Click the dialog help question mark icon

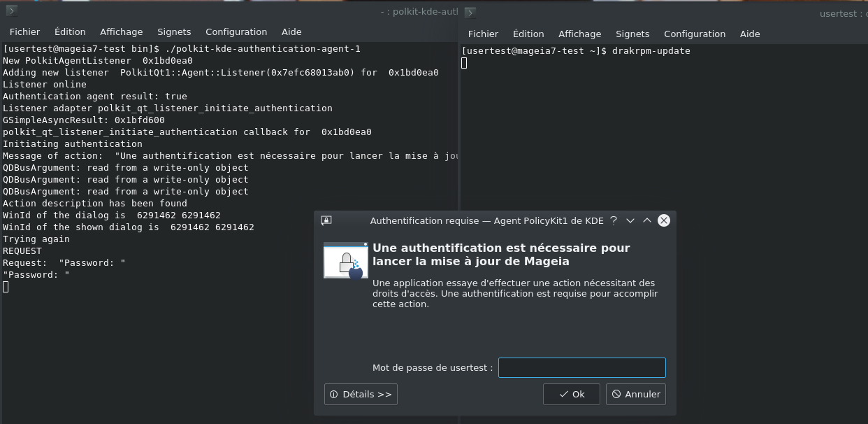614,220
